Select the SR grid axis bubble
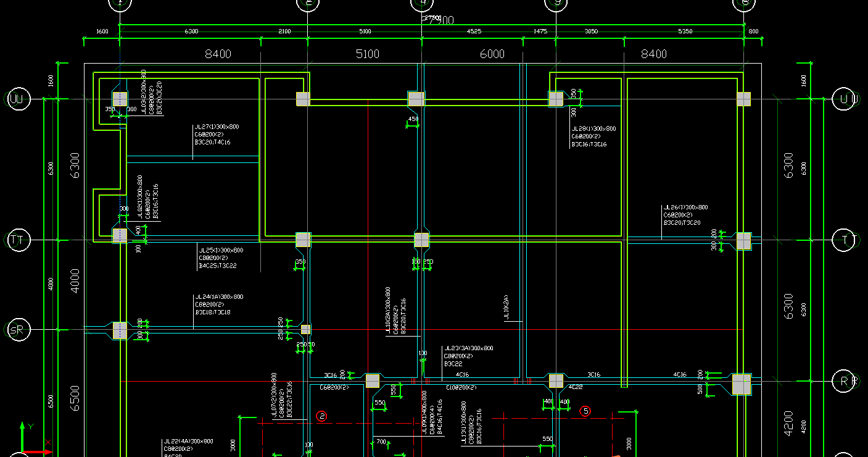 (18, 330)
